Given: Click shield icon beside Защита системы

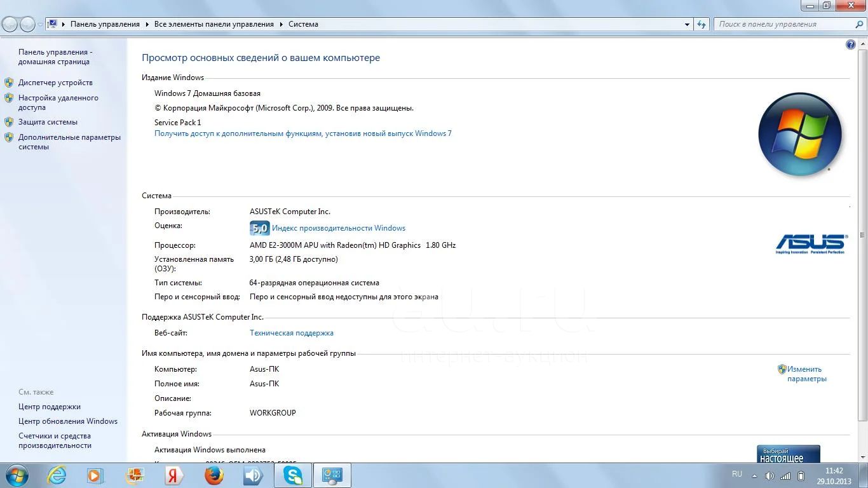Looking at the screenshot, I should click(9, 122).
